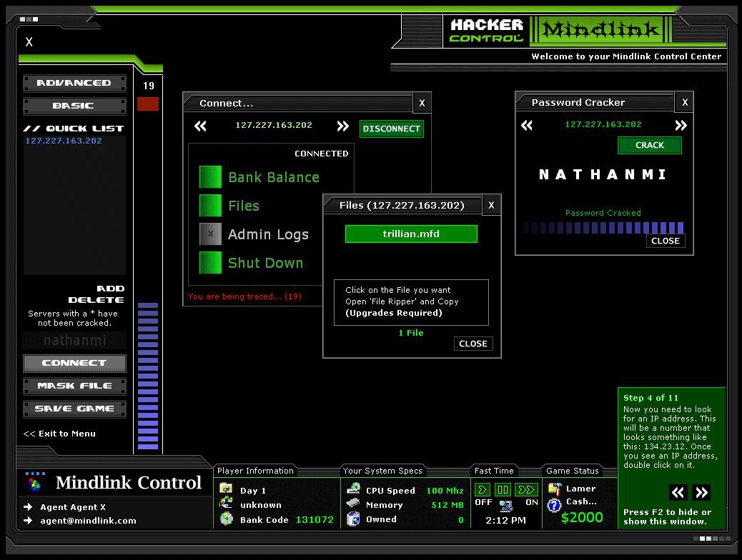Go to previous tutorial step
Screen dimensions: 742x560
[x=678, y=492]
